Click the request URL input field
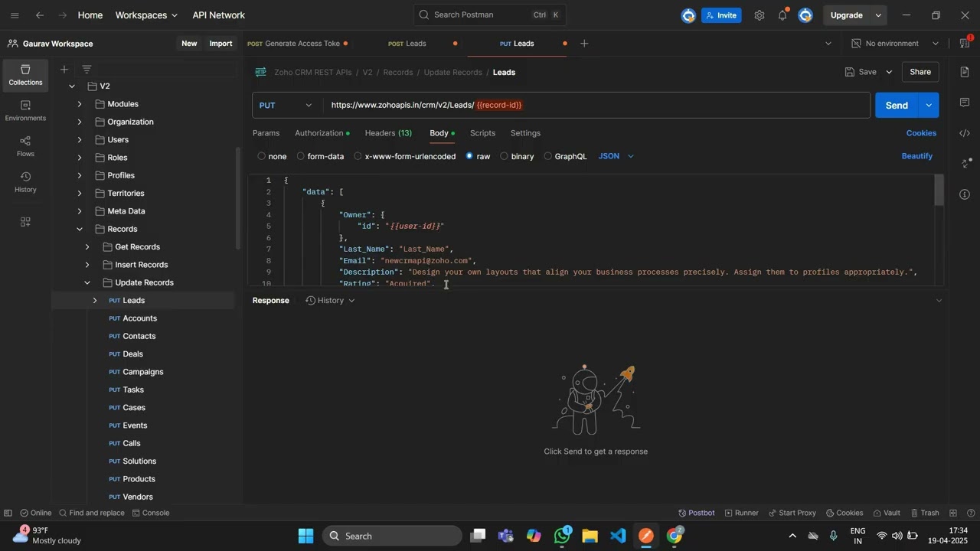The image size is (980, 551). coord(596,106)
